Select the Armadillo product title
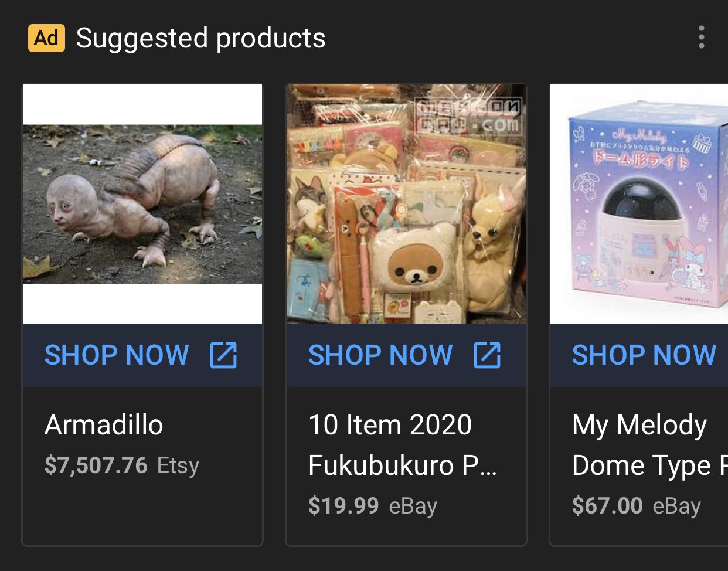The width and height of the screenshot is (728, 571). (x=104, y=425)
